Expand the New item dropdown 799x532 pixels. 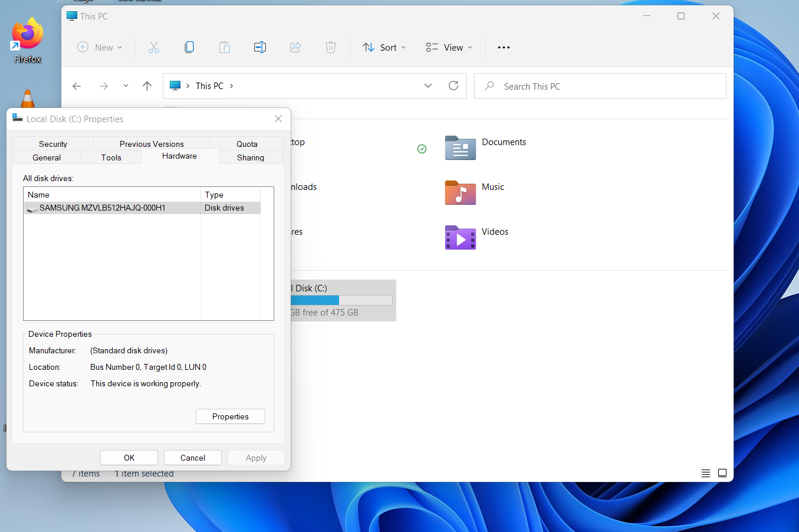(x=120, y=47)
